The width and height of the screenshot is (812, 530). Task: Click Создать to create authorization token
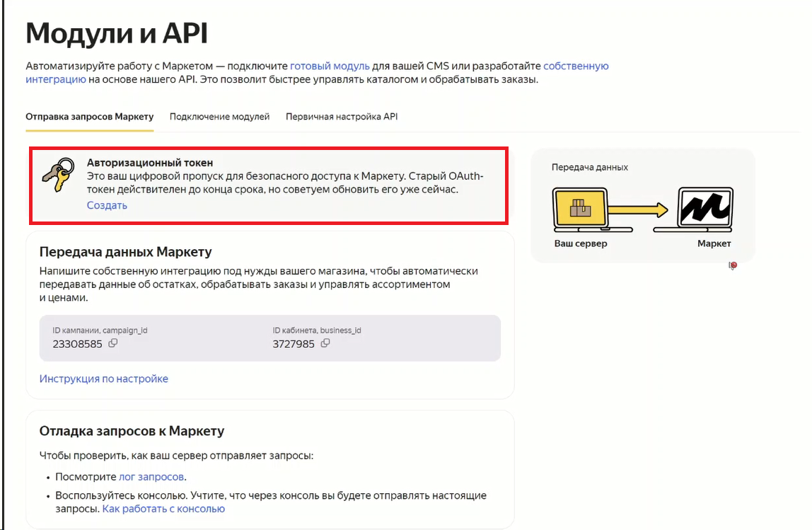pyautogui.click(x=107, y=205)
